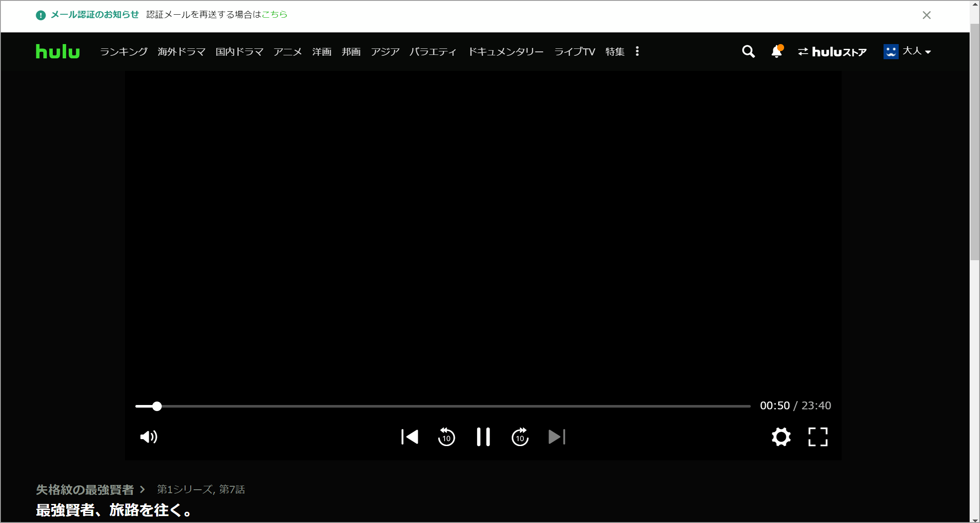This screenshot has height=523, width=980.
Task: Skip forward 10 seconds
Action: point(520,437)
